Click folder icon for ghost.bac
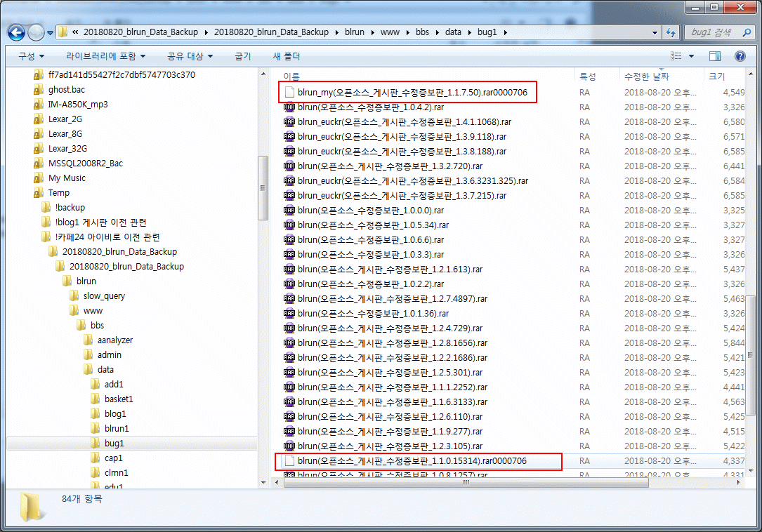 39,90
